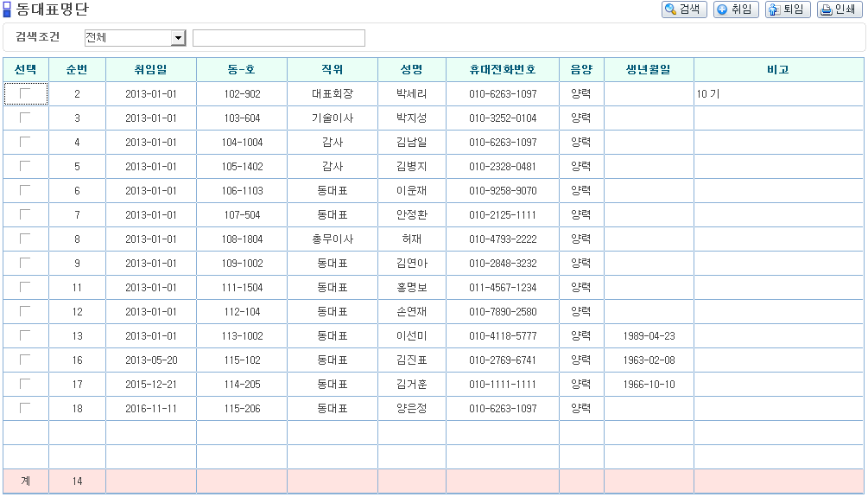Screen dimensions: 868x497
Task: Tick the checkbox for 박지성 row
Action: pos(25,118)
